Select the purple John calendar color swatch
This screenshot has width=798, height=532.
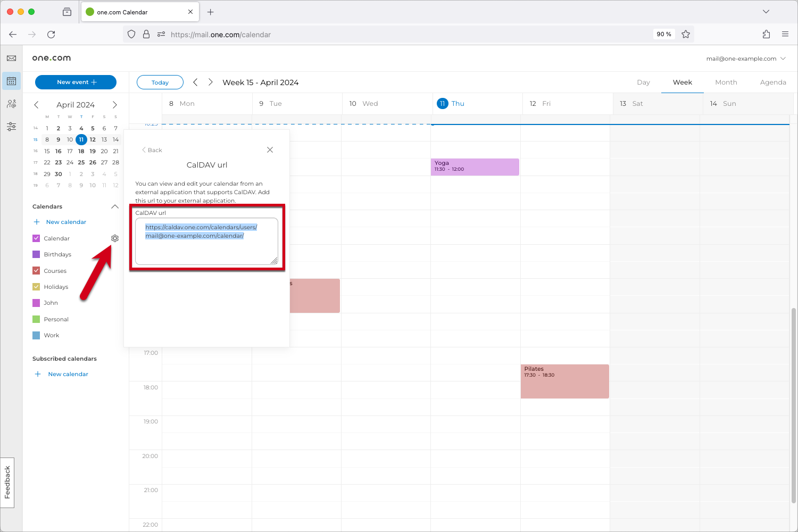(36, 302)
